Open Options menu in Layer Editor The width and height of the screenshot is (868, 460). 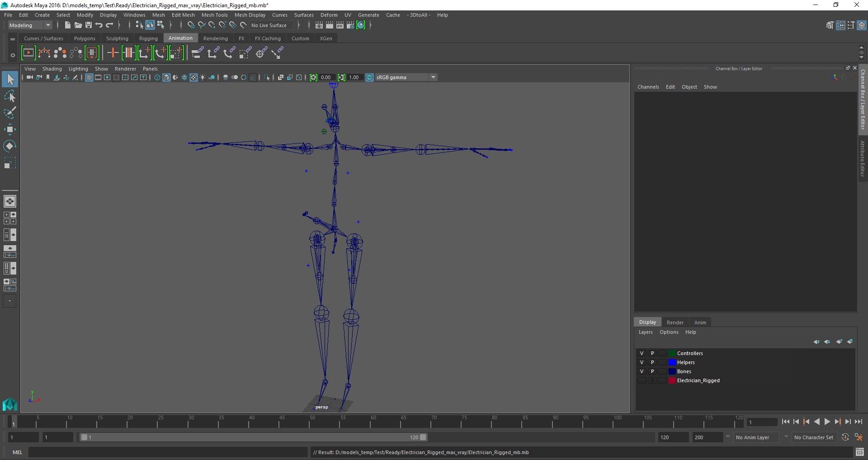[x=669, y=332]
